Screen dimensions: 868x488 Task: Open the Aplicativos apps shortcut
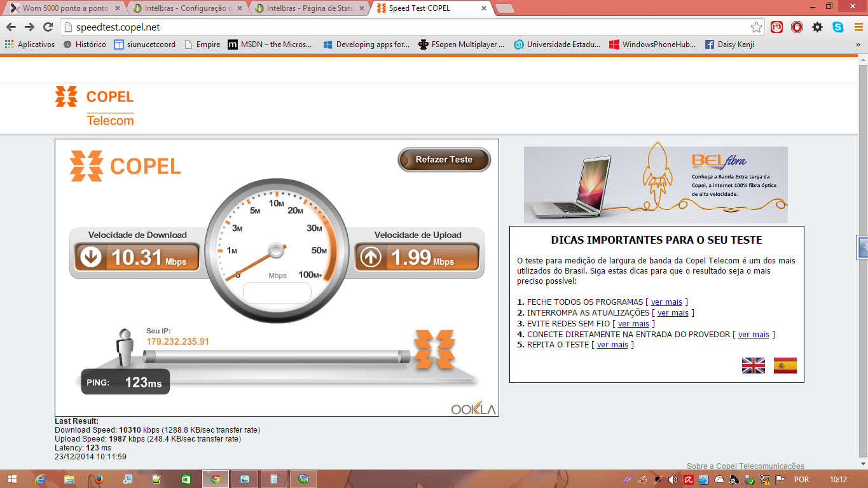click(x=30, y=45)
